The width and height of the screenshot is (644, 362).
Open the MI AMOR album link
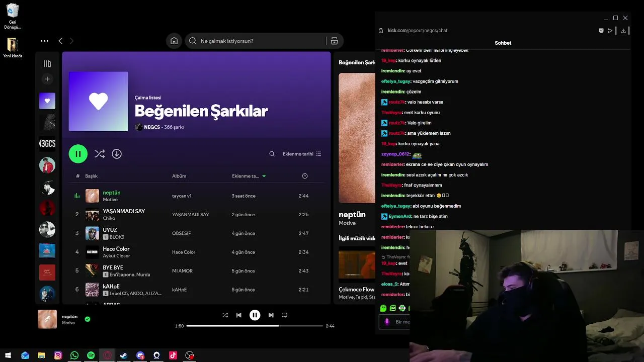click(x=182, y=271)
